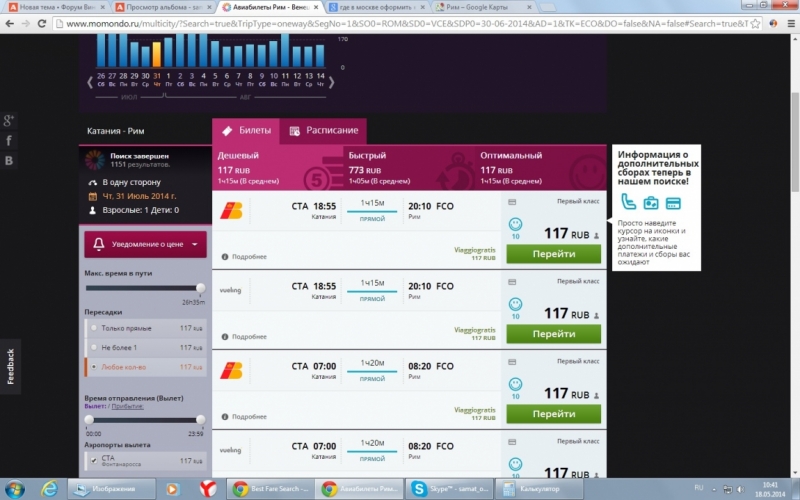
Task: Switch to the Расписание tab
Action: pyautogui.click(x=323, y=131)
